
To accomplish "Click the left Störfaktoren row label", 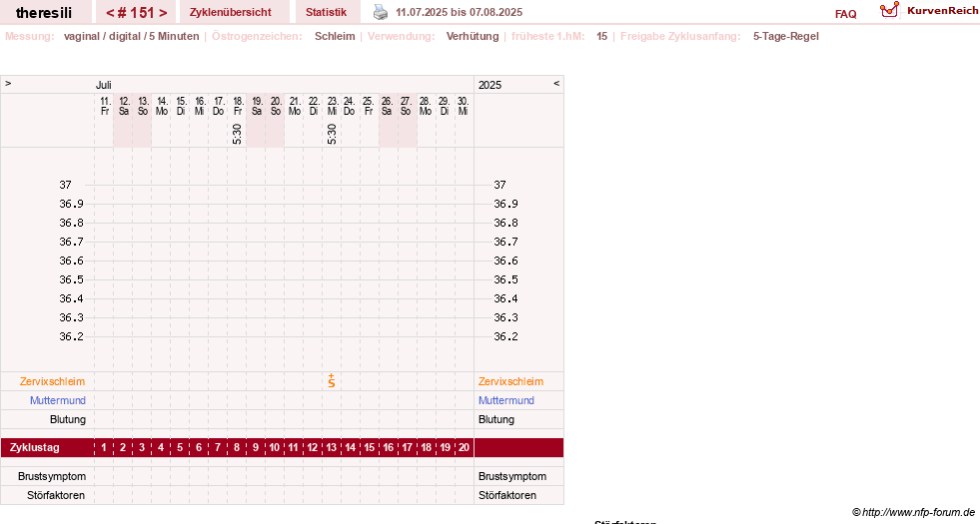I will tap(56, 495).
